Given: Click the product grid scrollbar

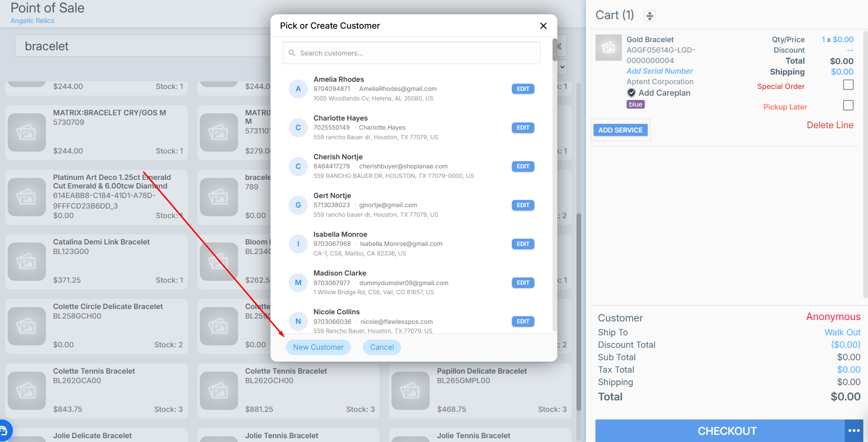Looking at the screenshot, I should click(579, 311).
